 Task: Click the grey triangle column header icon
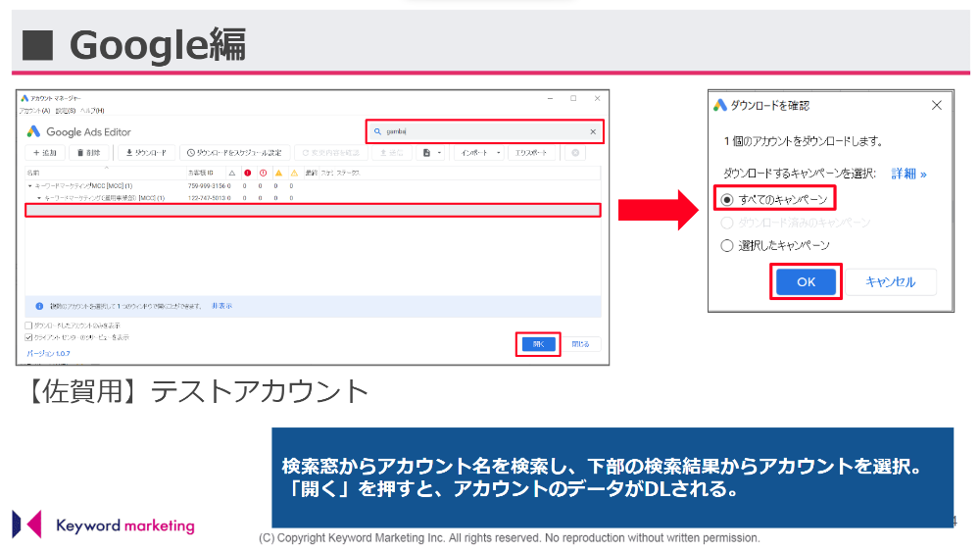point(232,173)
